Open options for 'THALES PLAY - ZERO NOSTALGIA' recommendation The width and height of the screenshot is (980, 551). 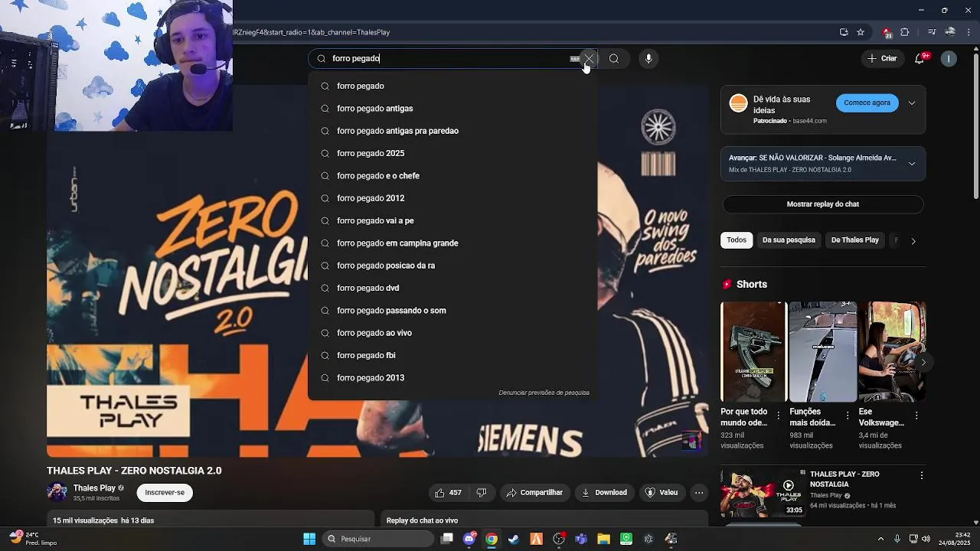point(922,475)
